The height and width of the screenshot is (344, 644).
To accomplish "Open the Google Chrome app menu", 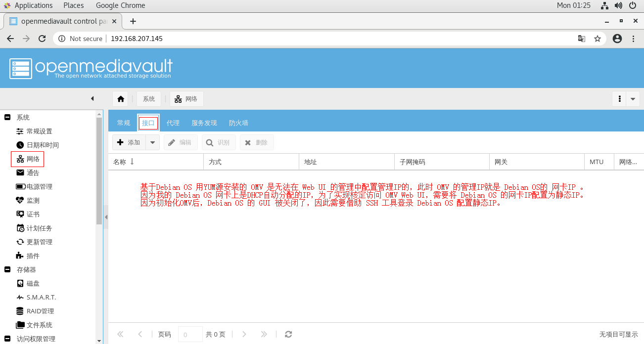I will pyautogui.click(x=121, y=5).
